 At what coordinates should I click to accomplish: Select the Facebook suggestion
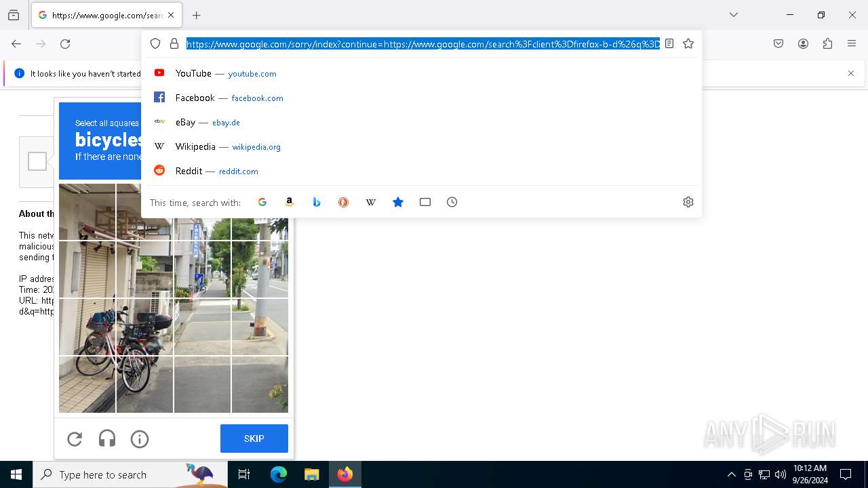[421, 98]
